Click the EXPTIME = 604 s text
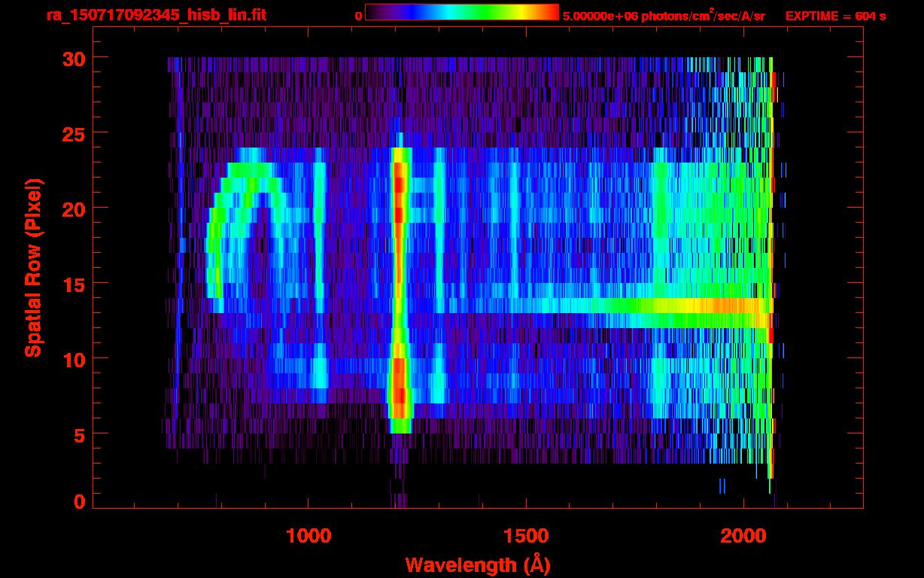924x578 pixels. click(835, 16)
